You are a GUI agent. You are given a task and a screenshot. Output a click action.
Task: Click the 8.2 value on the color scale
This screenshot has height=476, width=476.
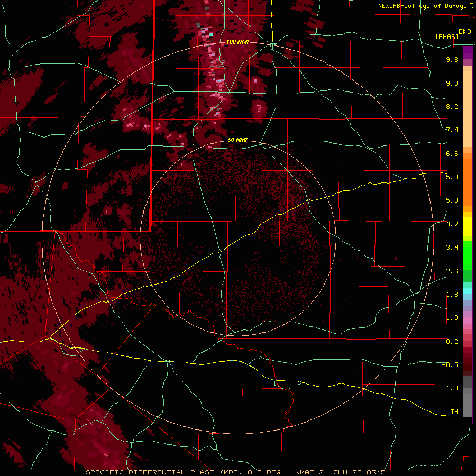click(452, 106)
